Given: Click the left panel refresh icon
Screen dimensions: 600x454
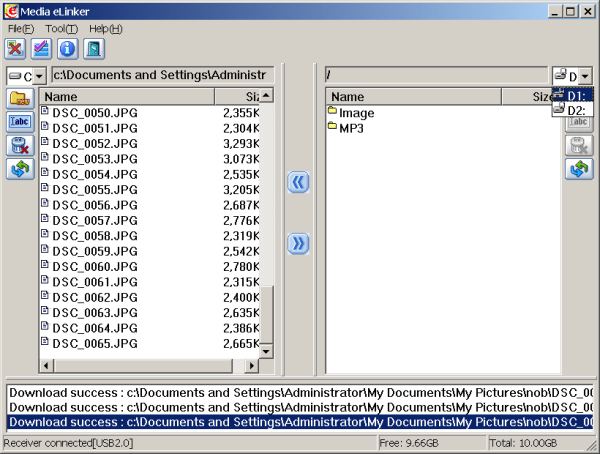Looking at the screenshot, I should [19, 170].
